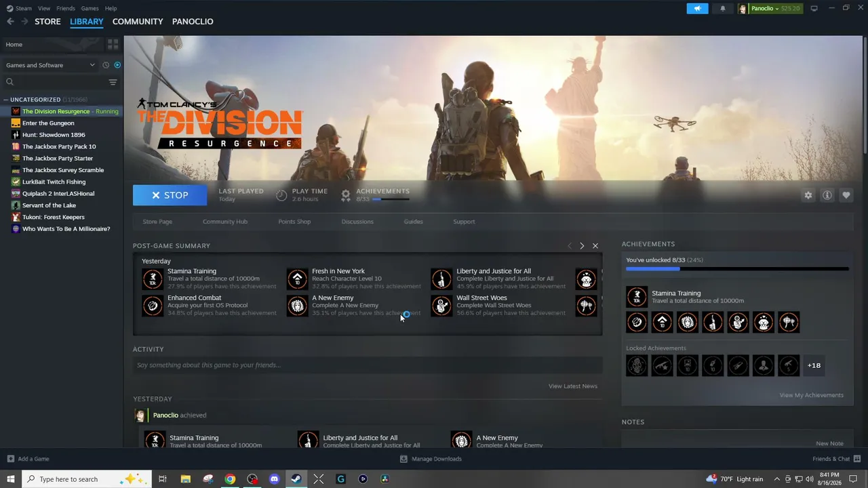Image resolution: width=868 pixels, height=488 pixels.
Task: Show hidden system tray icons chevron
Action: click(777, 479)
